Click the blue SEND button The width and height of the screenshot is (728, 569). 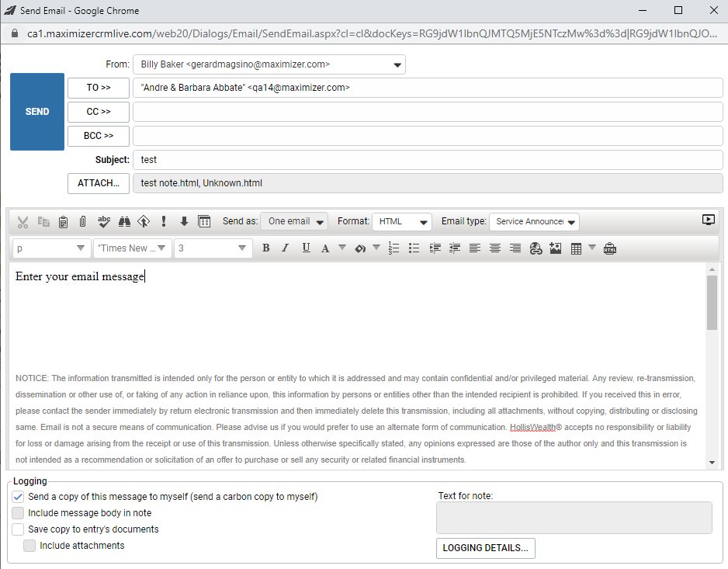click(x=37, y=112)
